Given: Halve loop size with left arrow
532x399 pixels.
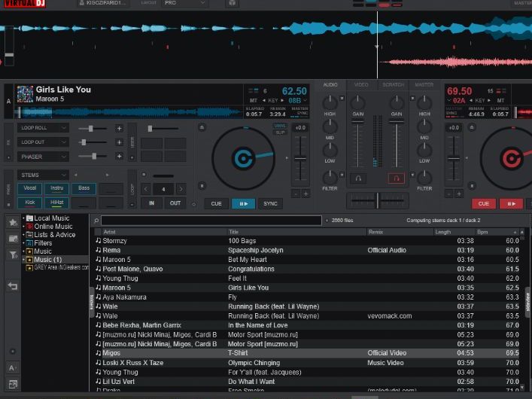Looking at the screenshot, I should point(146,189).
